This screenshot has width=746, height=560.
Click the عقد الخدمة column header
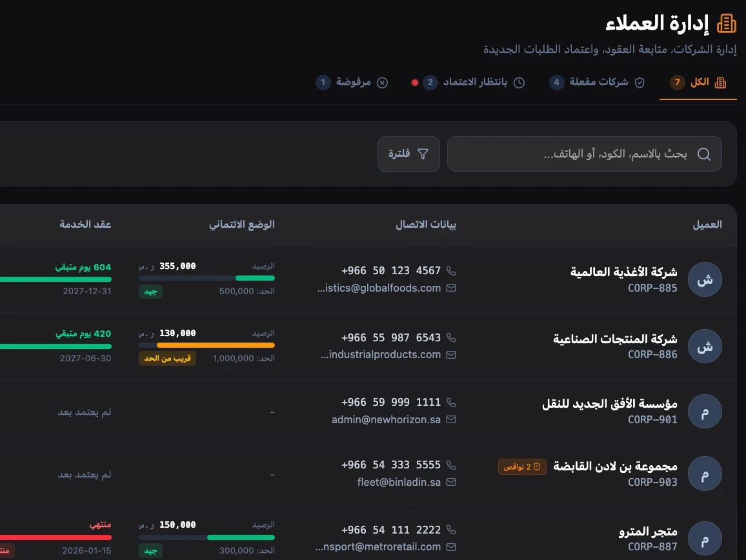[x=85, y=225]
